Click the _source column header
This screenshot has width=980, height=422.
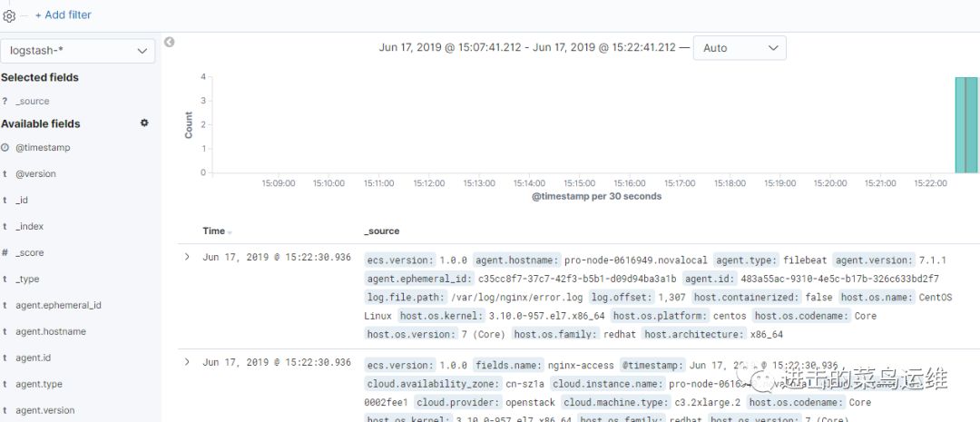coord(381,231)
